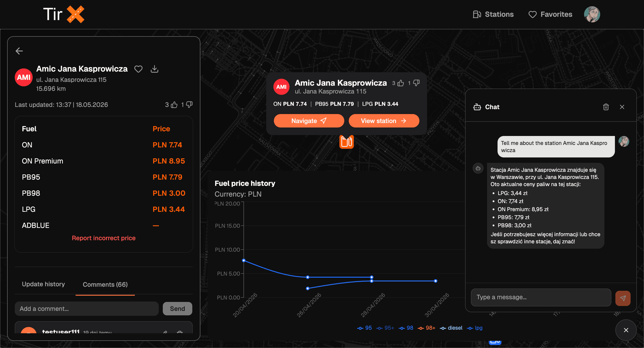644x348 pixels.
Task: Thumbs down the station in left panel
Action: [189, 104]
